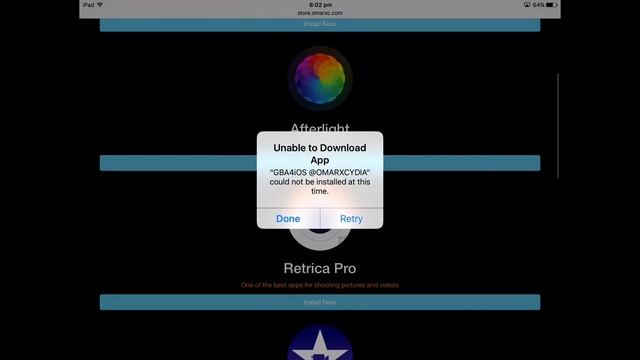The height and width of the screenshot is (360, 640).
Task: Click the topmost Install Now bar
Action: point(320,24)
